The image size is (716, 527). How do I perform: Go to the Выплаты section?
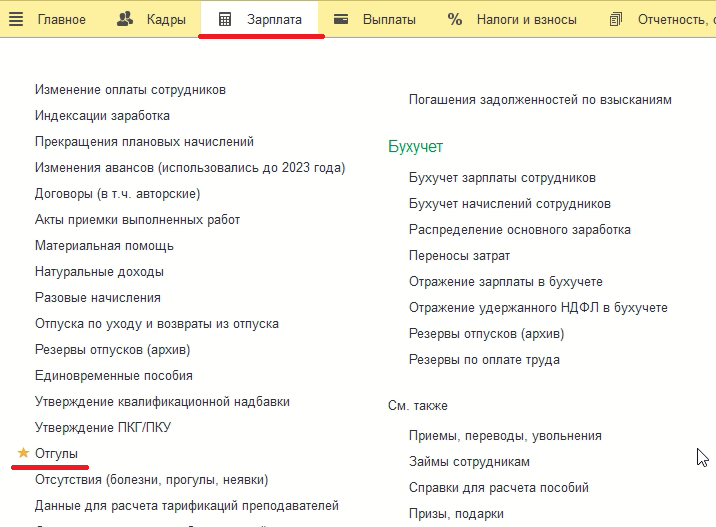coord(389,20)
